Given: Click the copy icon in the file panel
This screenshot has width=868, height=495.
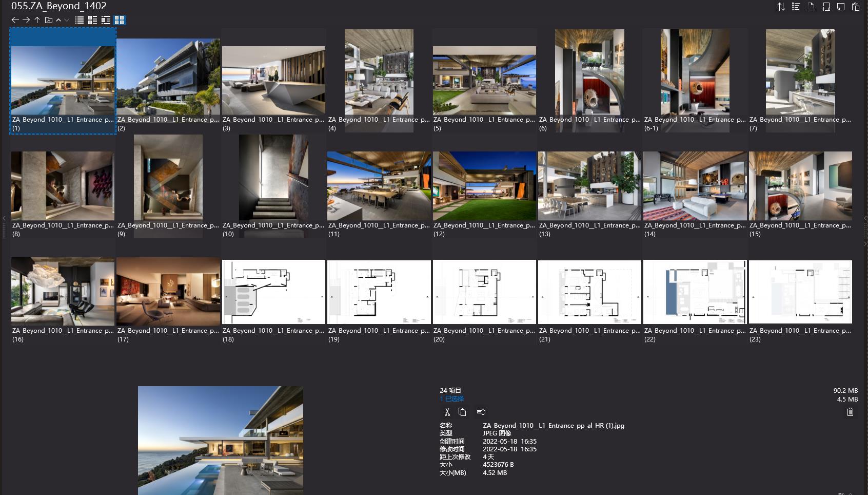Looking at the screenshot, I should click(463, 412).
